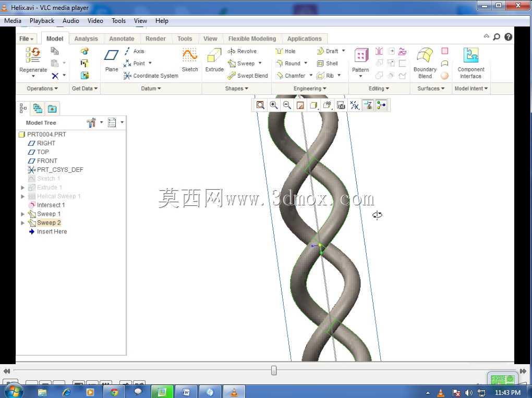This screenshot has height=398, width=532.
Task: Click the Rib tool
Action: [x=325, y=76]
